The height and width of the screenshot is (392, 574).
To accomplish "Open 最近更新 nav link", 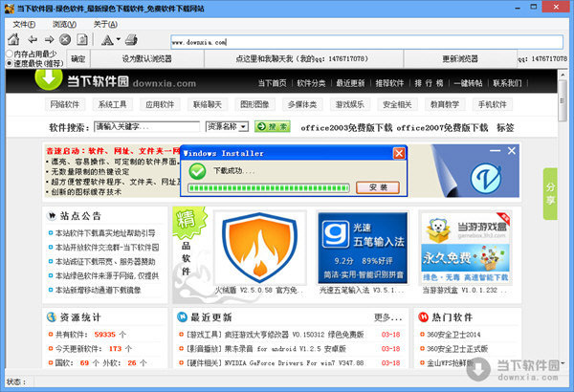I will [x=350, y=83].
